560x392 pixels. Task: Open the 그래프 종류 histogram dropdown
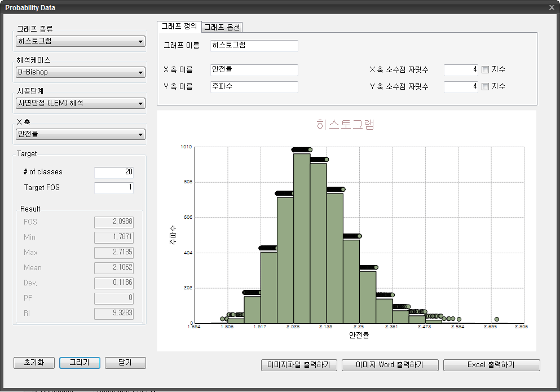(x=80, y=41)
